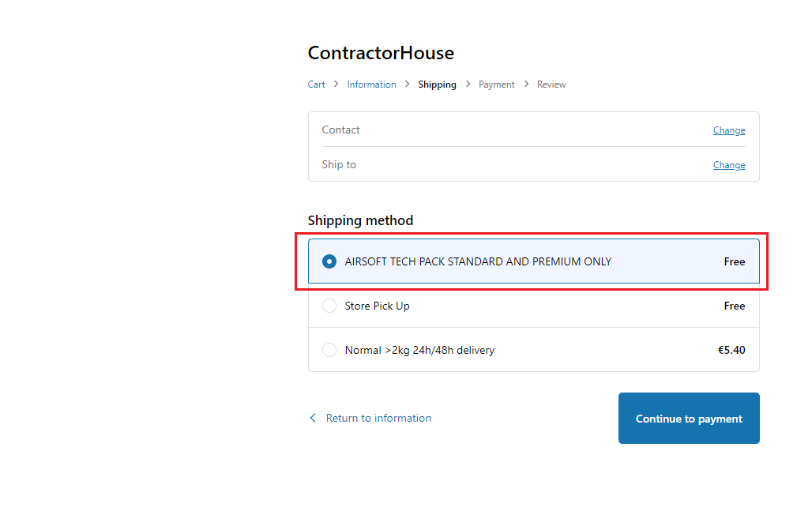This screenshot has width=812, height=526.
Task: Choose the Store Pick Up radio button
Action: [x=329, y=306]
